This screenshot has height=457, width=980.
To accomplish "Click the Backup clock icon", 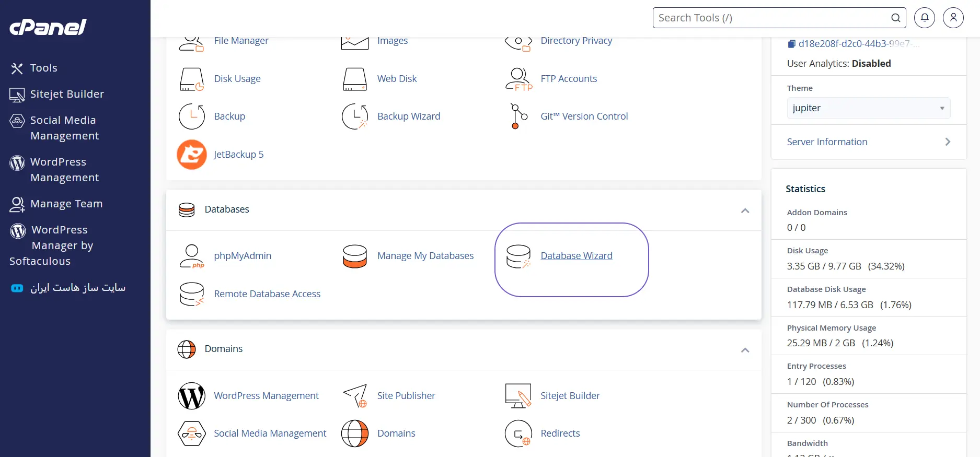I will [x=192, y=116].
